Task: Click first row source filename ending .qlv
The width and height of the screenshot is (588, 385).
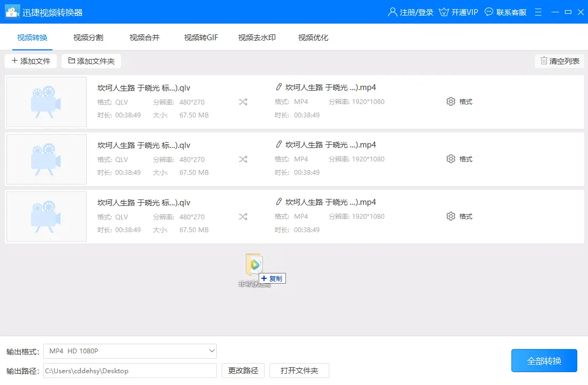Action: [144, 88]
